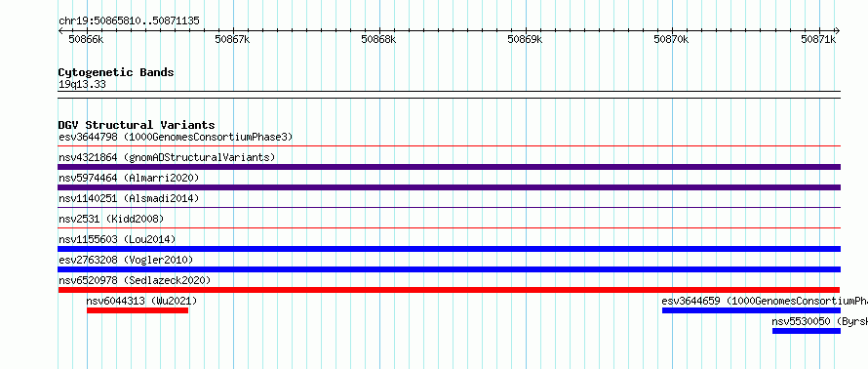This screenshot has width=868, height=369.
Task: Click the chr19:50865810..50871135 coordinate label
Action: [129, 21]
